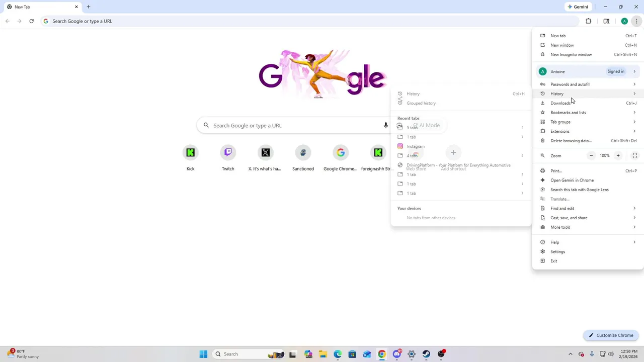Open the Google doodle image
This screenshot has height=362, width=644.
(x=323, y=73)
